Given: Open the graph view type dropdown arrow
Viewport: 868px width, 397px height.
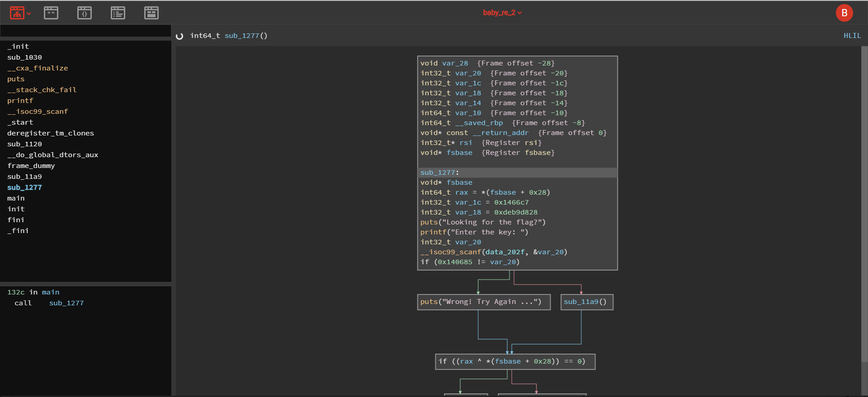Looking at the screenshot, I should [29, 14].
